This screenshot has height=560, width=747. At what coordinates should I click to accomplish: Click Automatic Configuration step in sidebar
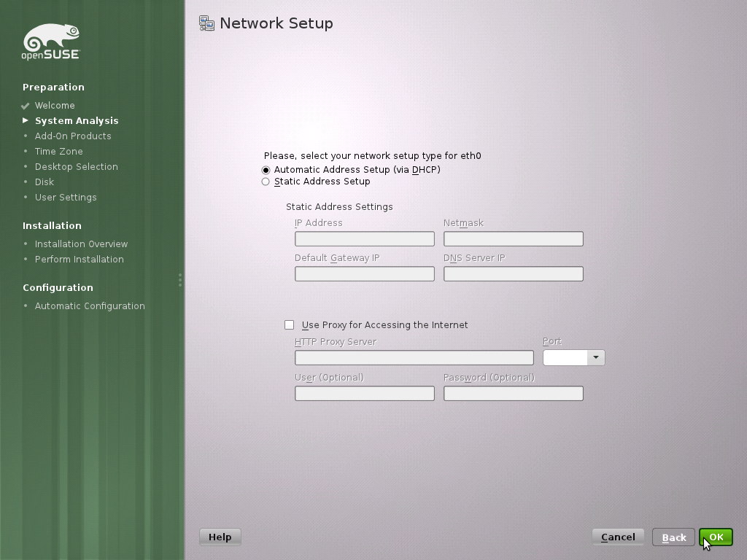pyautogui.click(x=90, y=306)
